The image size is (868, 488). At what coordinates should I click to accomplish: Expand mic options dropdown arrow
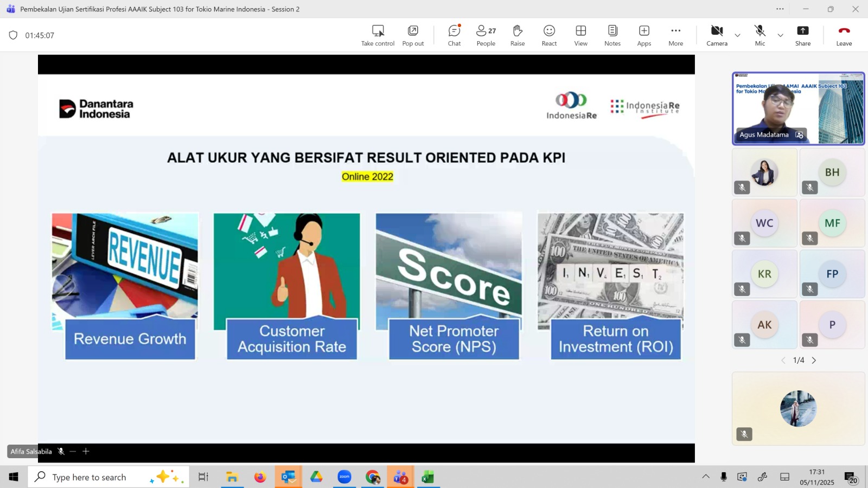pos(780,35)
